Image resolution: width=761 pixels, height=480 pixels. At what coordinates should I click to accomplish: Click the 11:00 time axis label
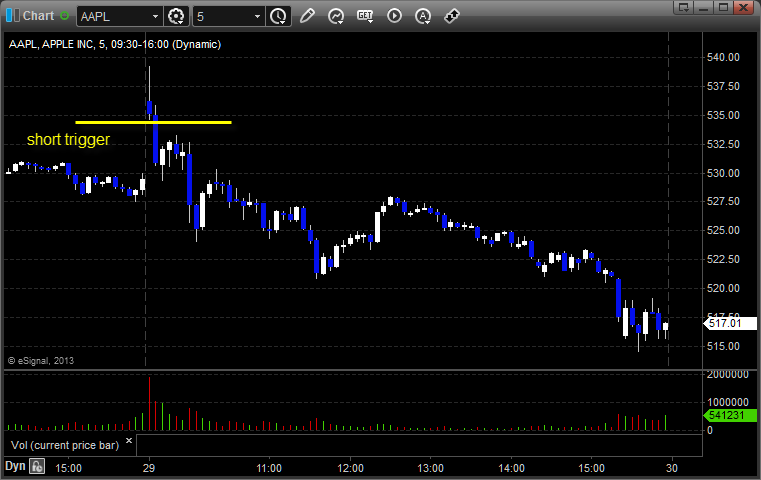269,468
